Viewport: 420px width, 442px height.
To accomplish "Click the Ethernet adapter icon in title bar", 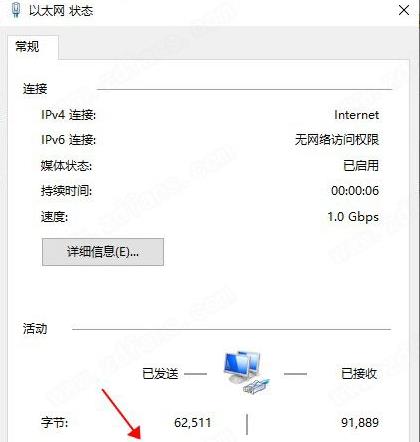I will (16, 10).
